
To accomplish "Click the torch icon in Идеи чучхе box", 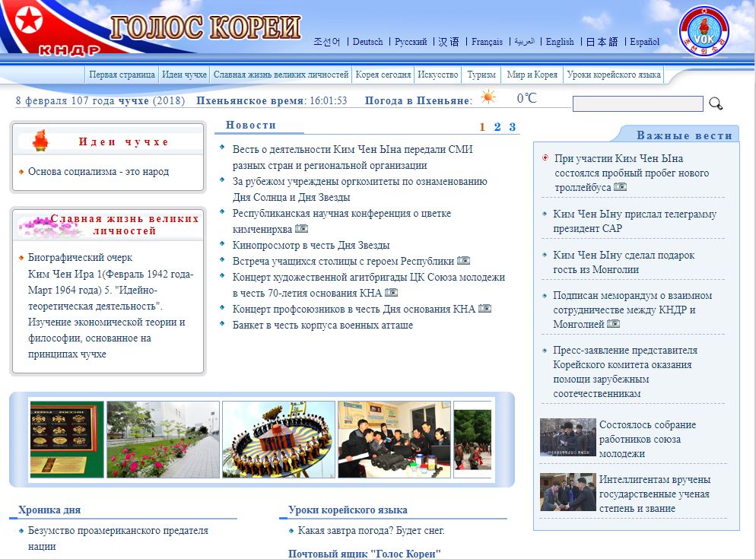I will coord(40,141).
